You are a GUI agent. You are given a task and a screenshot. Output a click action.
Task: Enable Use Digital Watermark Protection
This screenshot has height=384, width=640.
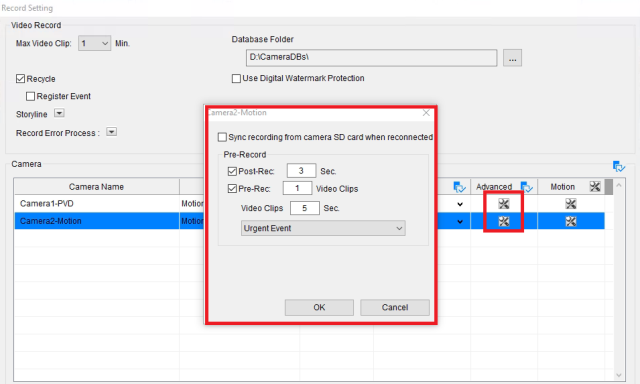coord(236,78)
